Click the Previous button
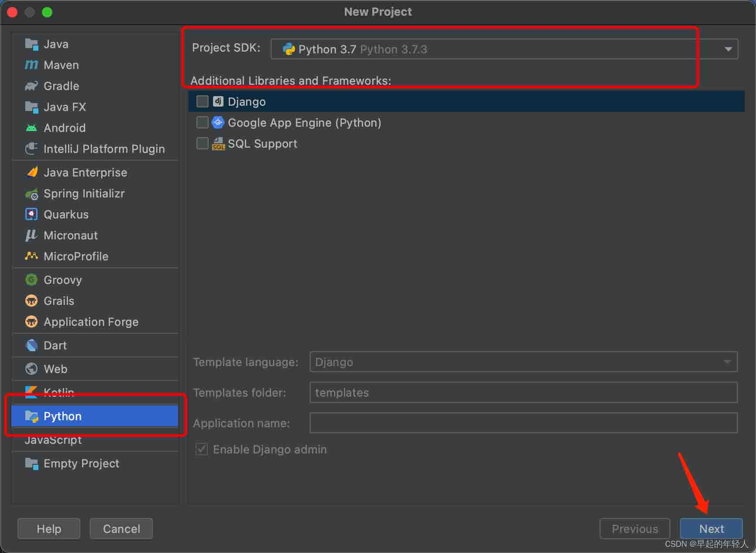Screen dimensions: 756x553 pos(635,529)
